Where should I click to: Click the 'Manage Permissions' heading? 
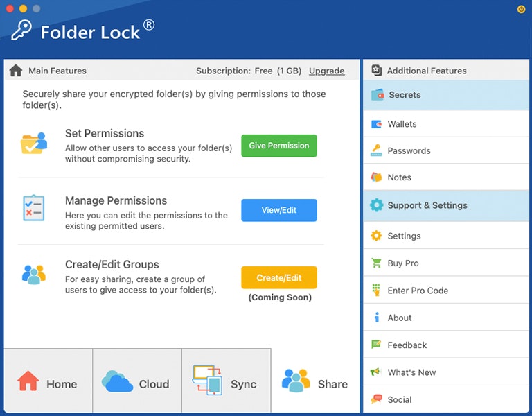pos(116,200)
